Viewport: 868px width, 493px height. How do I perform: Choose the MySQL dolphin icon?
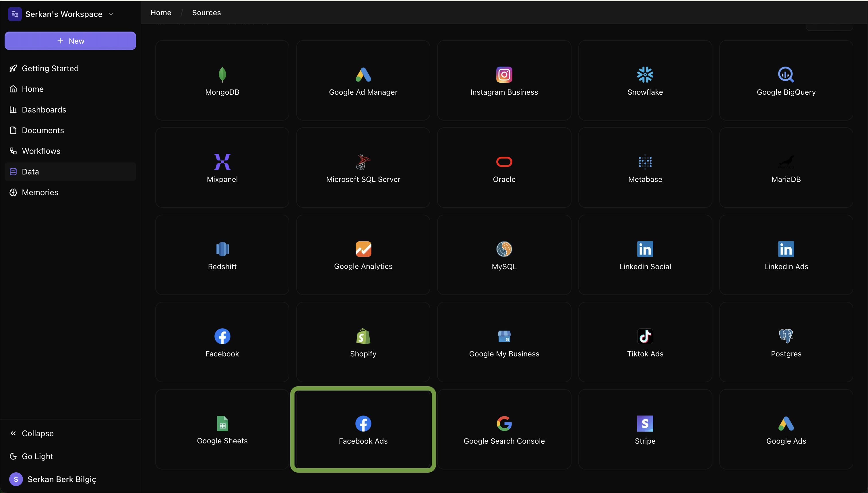click(504, 249)
